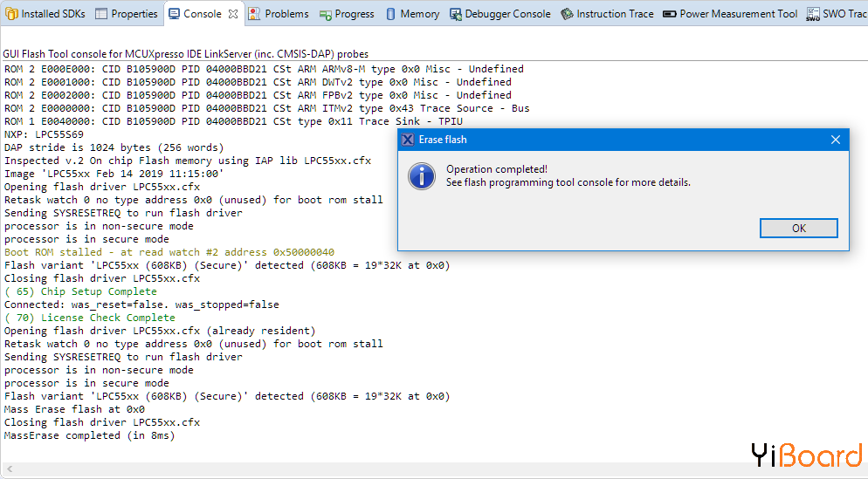Click the Power Measurement Tool icon
The image size is (868, 479).
point(670,14)
